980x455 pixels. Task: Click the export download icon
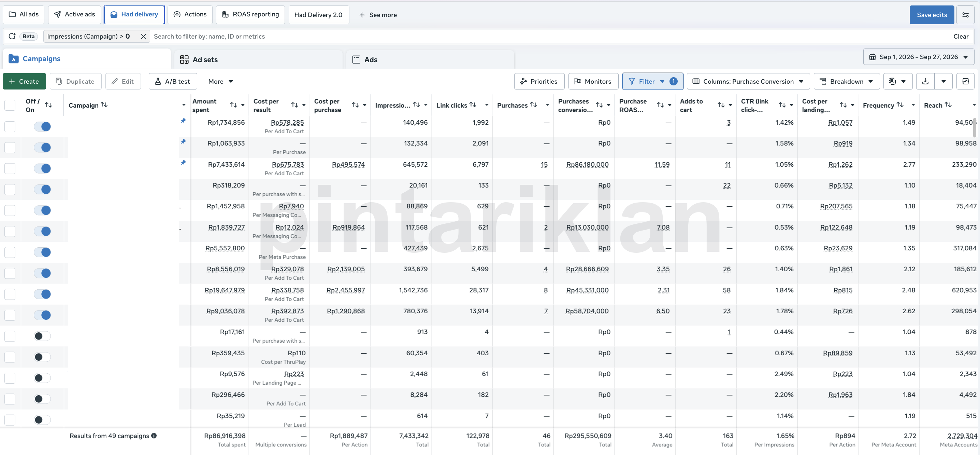pyautogui.click(x=925, y=82)
